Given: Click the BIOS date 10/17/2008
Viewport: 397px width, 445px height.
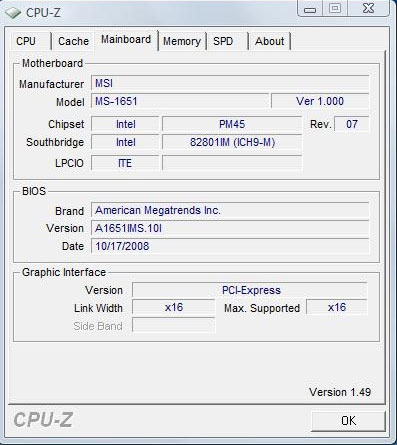Looking at the screenshot, I should click(x=230, y=246).
